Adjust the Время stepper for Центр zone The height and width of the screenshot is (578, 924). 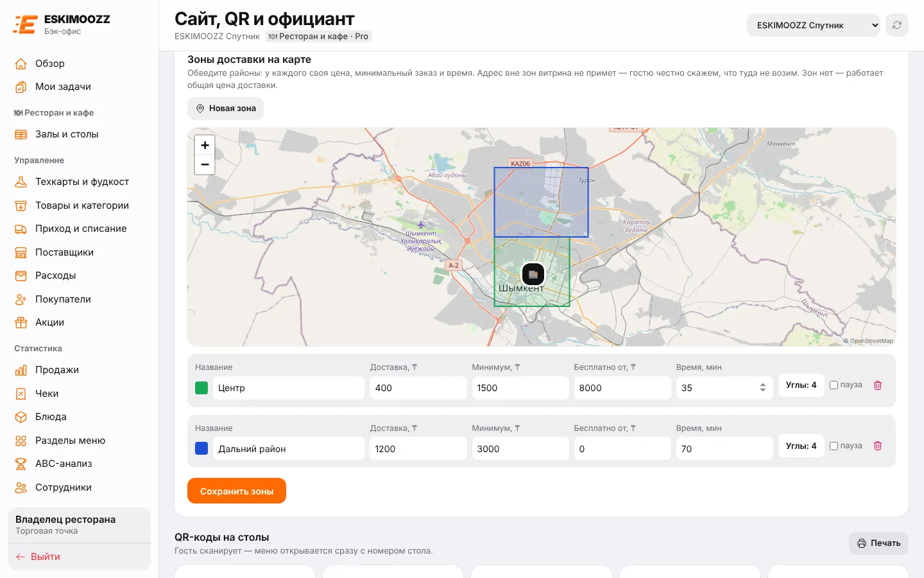click(762, 388)
